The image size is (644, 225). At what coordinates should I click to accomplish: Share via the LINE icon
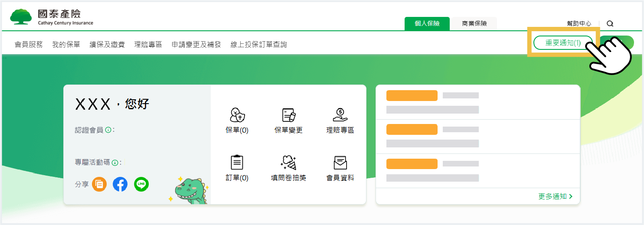pyautogui.click(x=141, y=184)
